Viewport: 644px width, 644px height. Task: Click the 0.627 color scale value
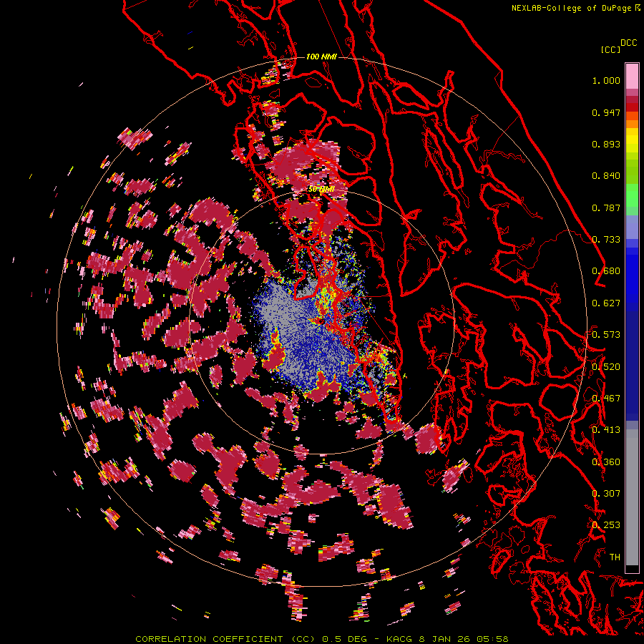click(606, 303)
